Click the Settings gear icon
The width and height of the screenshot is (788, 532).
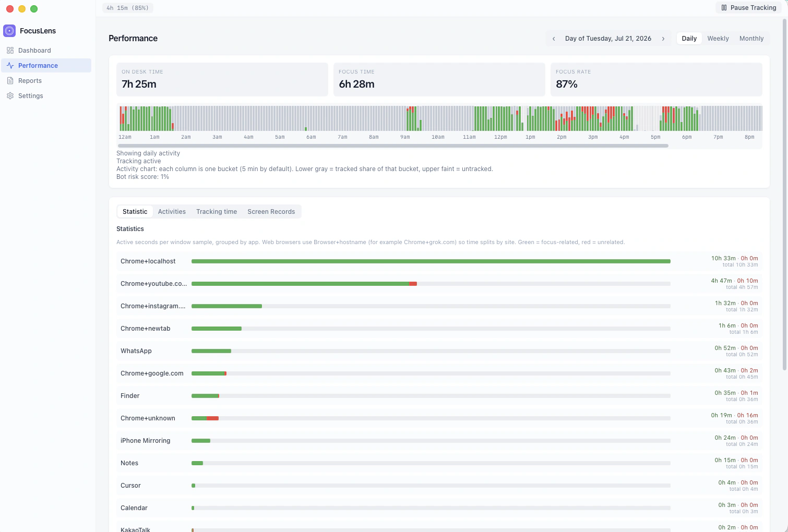coord(10,96)
